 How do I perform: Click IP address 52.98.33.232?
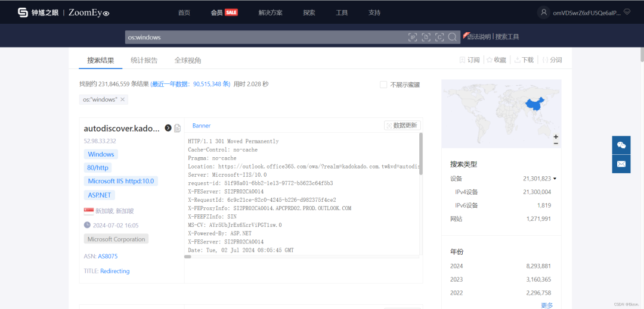(x=100, y=141)
